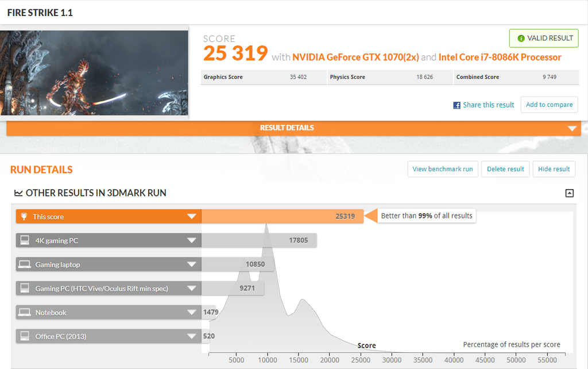Screen dimensions: 588x369
Task: Click the Graphics Score value 35 402
Action: [x=298, y=77]
